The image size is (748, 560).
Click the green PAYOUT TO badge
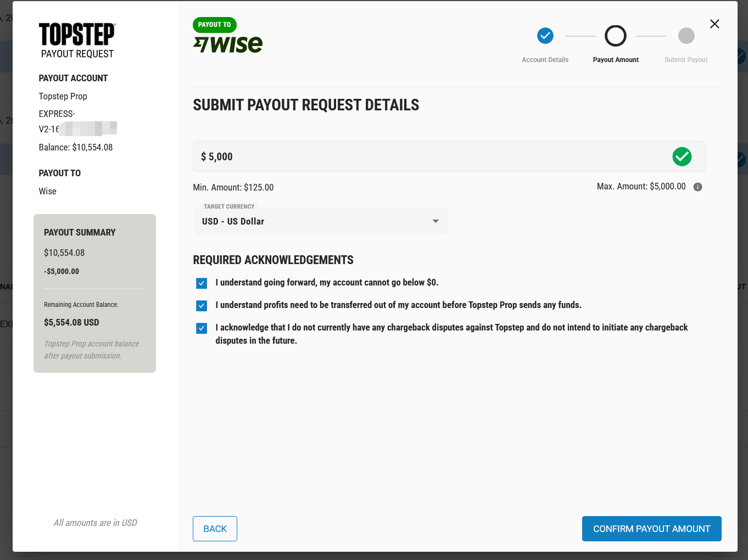[215, 25]
